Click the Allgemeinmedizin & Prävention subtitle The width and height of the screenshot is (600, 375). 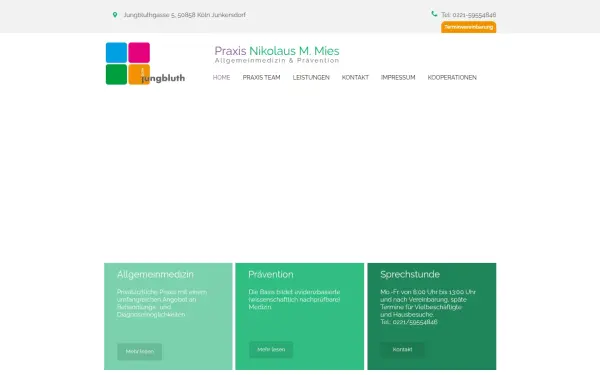click(x=277, y=60)
